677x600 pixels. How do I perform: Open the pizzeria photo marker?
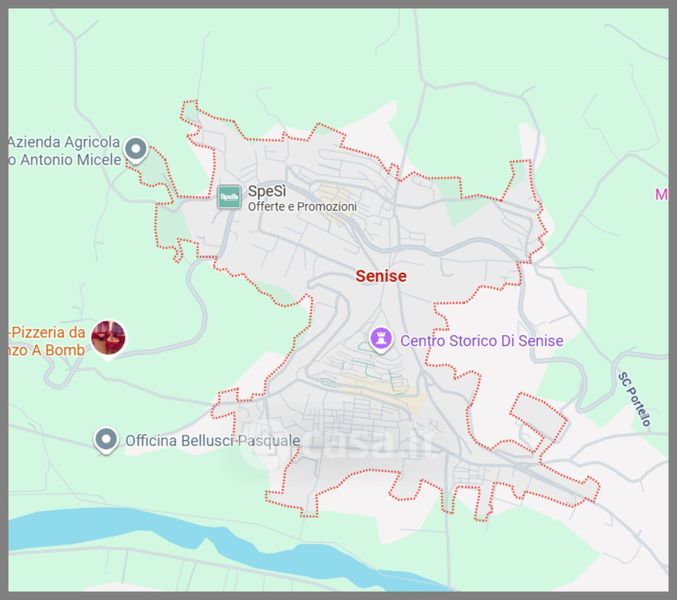(108, 338)
